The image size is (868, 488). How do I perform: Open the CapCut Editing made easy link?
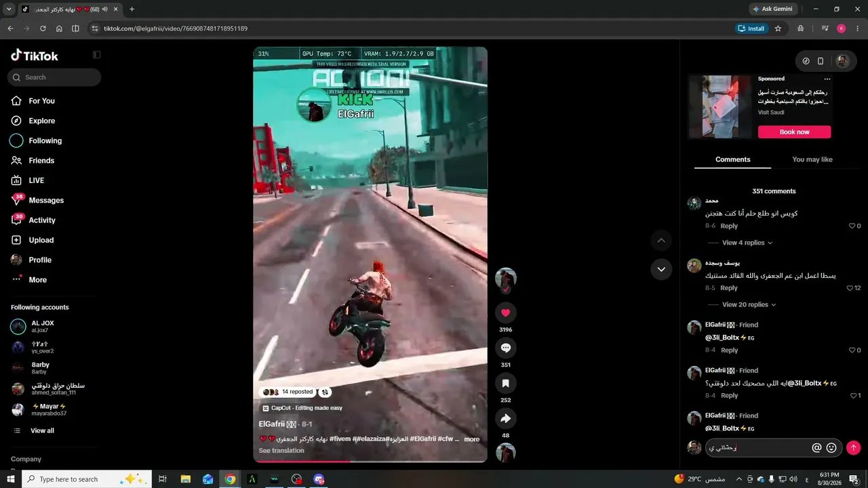click(x=302, y=408)
